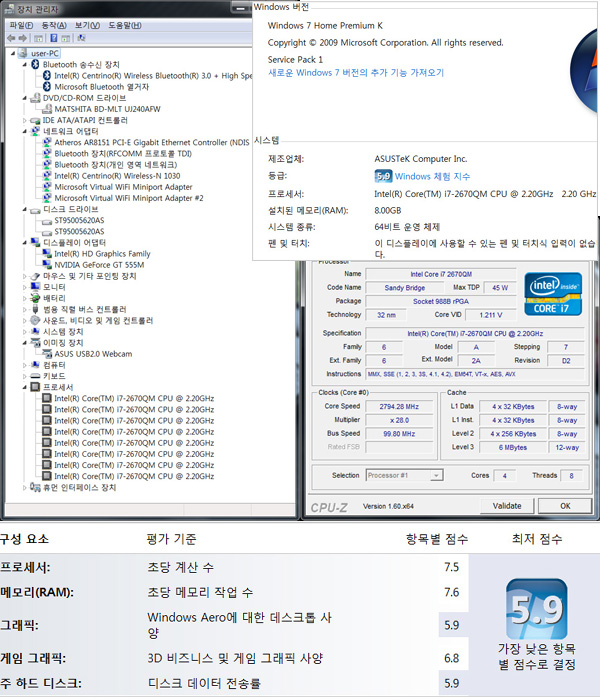Click the Microsoft Bluetooth 열거자 device icon

point(47,87)
